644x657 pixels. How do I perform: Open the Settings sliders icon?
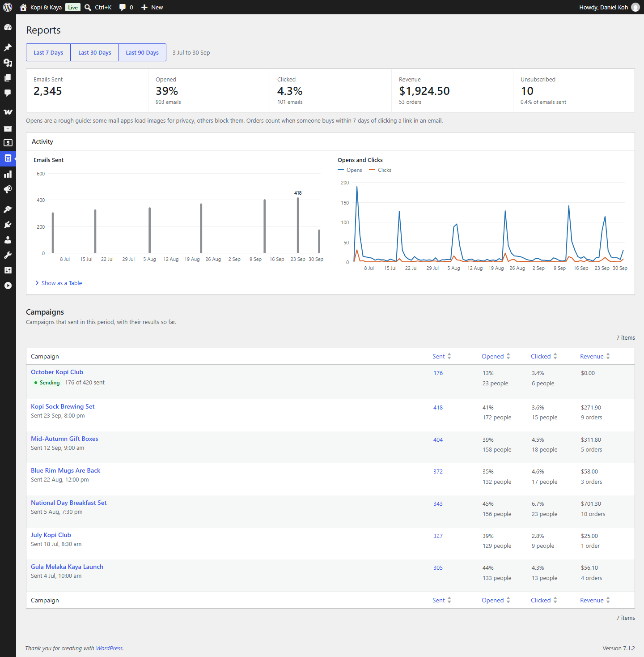pos(8,270)
